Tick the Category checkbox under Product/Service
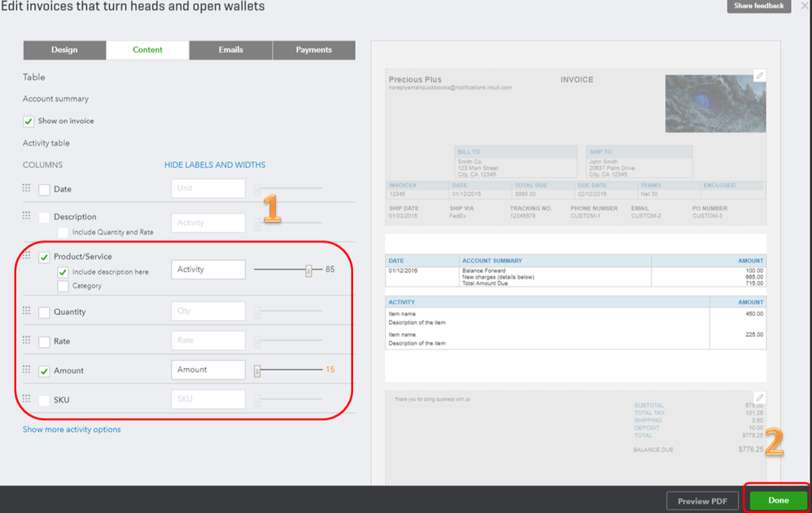Image resolution: width=812 pixels, height=513 pixels. tap(63, 286)
